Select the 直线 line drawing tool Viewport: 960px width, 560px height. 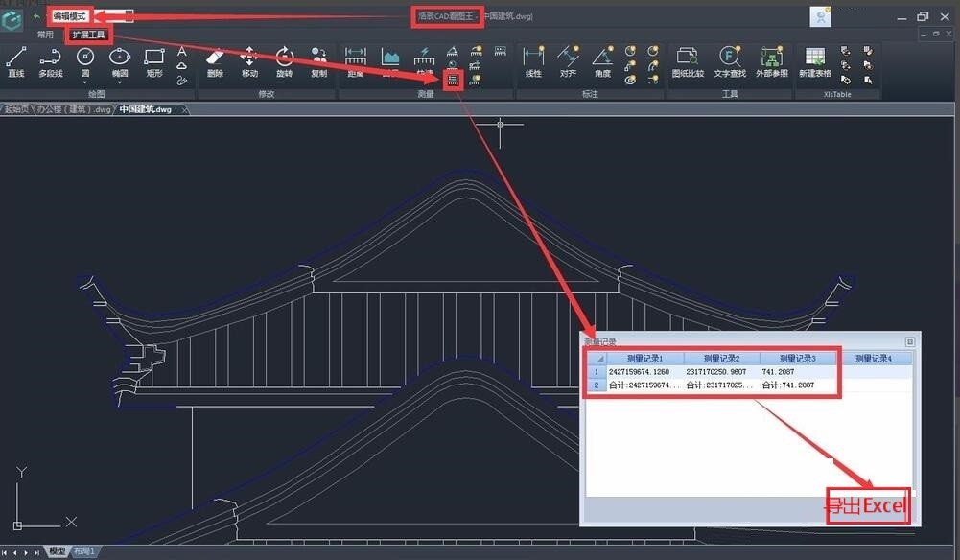click(16, 61)
